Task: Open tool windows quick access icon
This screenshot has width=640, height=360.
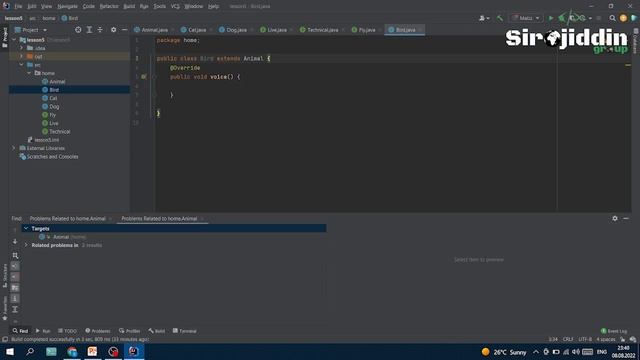Action: [4, 339]
